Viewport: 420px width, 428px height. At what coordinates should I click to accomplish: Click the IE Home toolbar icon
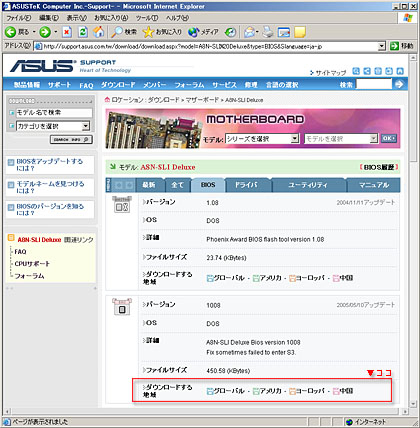98,32
